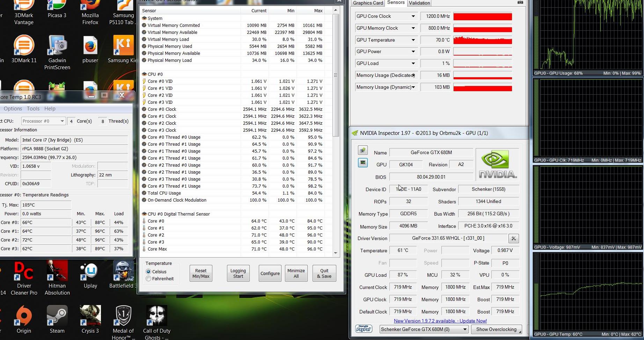The image size is (644, 340).
Task: Click GPU Temperature red graph bar
Action: click(483, 40)
